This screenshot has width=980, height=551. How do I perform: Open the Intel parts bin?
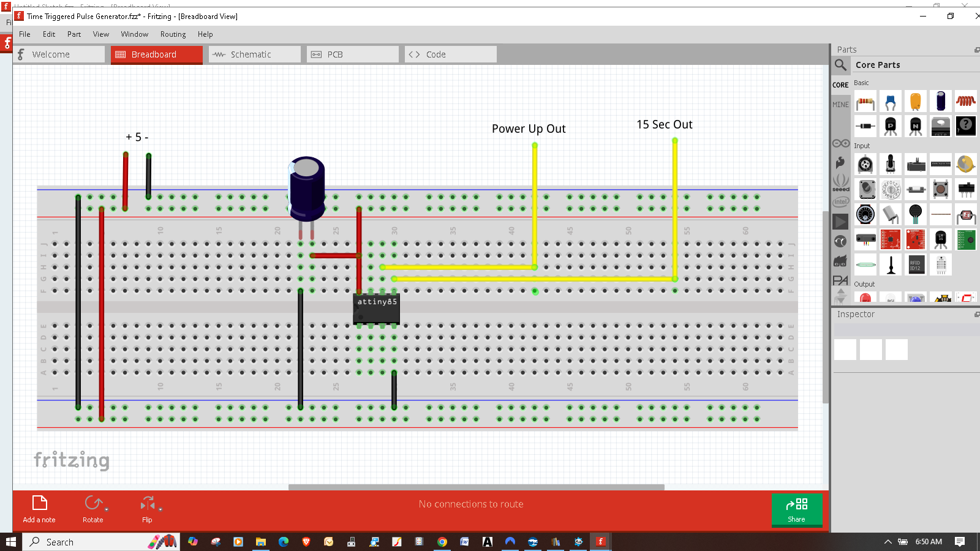[x=840, y=202]
